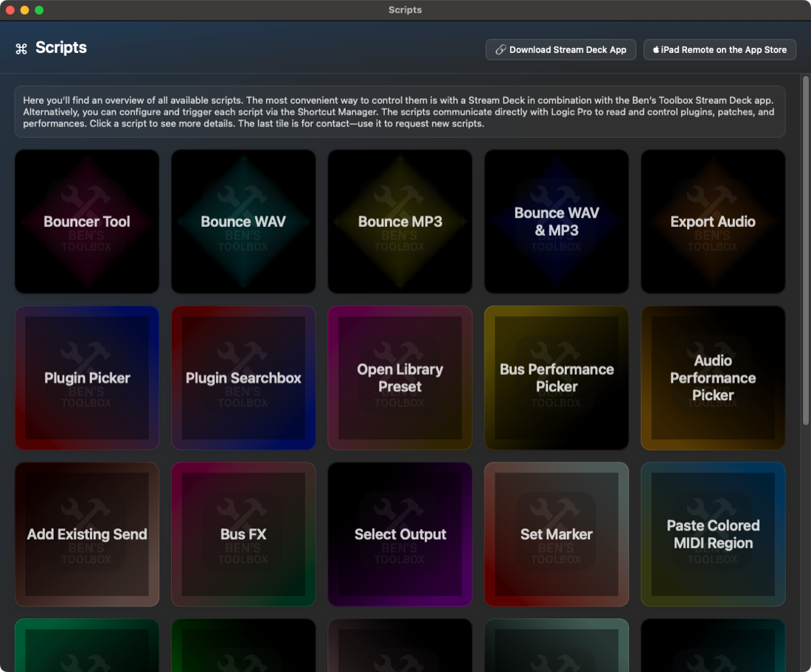Click the vertical scrollbar on the right
This screenshot has width=811, height=672.
tap(805, 251)
